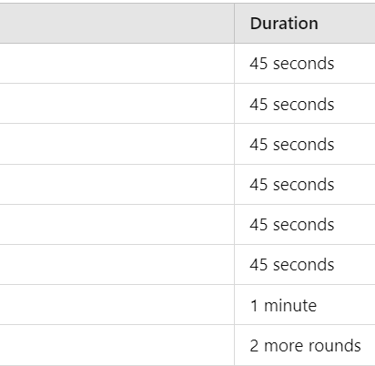Select the first 45 seconds cell
This screenshot has width=375, height=366.
click(305, 63)
